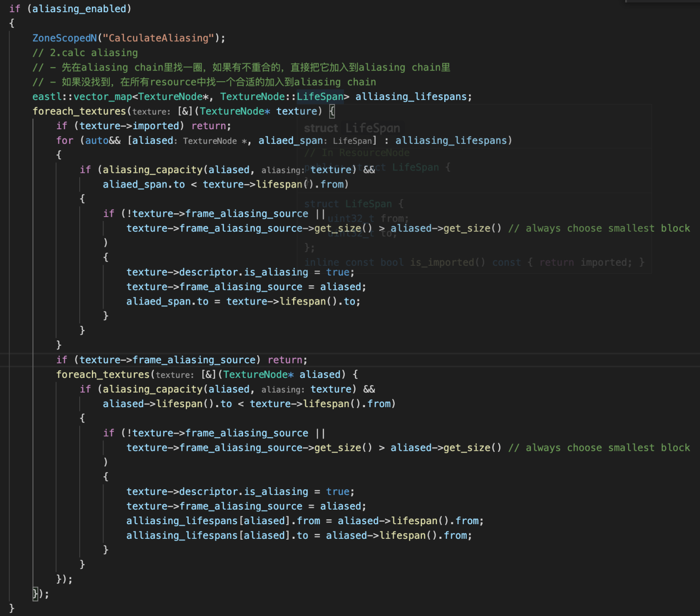Click the always choose smallest block comment

click(x=598, y=228)
